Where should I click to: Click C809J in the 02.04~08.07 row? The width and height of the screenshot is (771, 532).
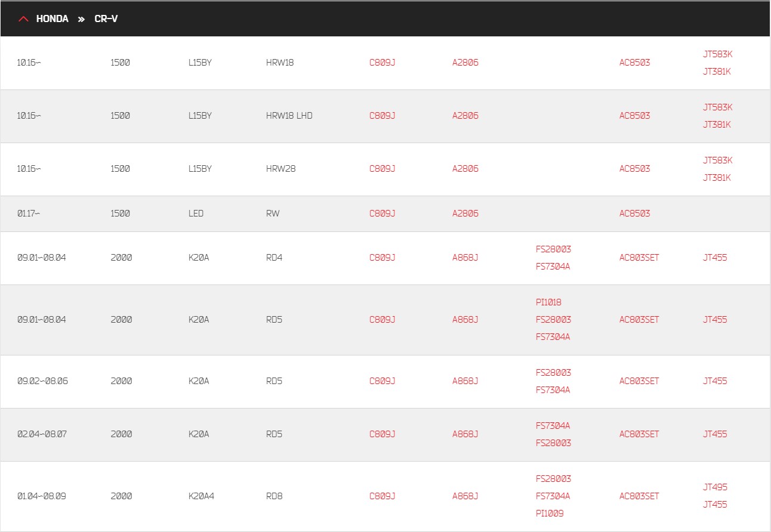383,434
